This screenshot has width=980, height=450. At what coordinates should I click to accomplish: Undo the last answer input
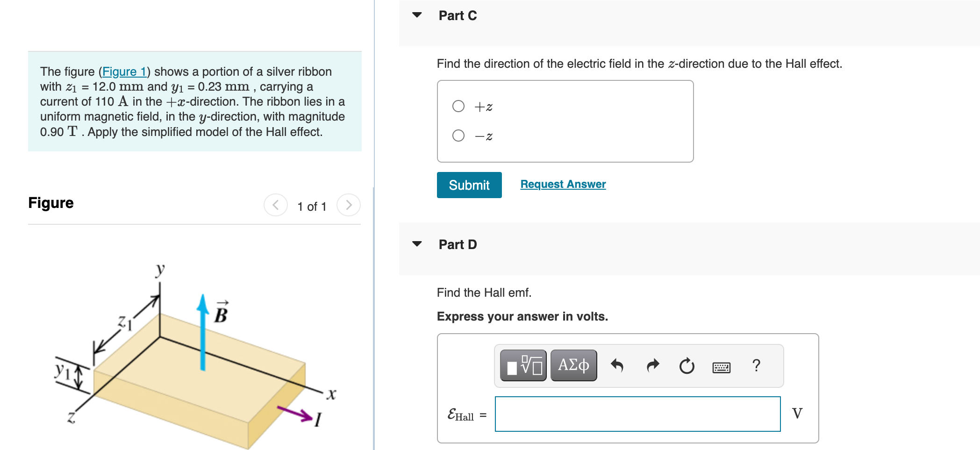pyautogui.click(x=617, y=366)
